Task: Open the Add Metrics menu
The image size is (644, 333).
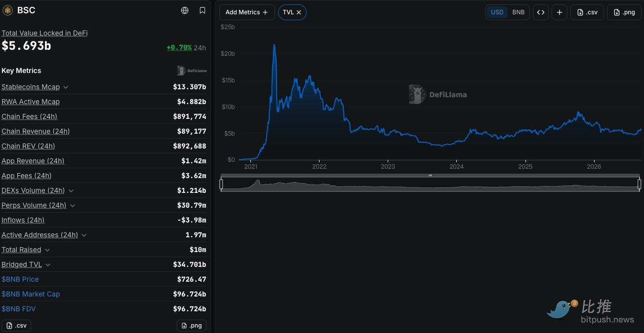Action: (247, 12)
